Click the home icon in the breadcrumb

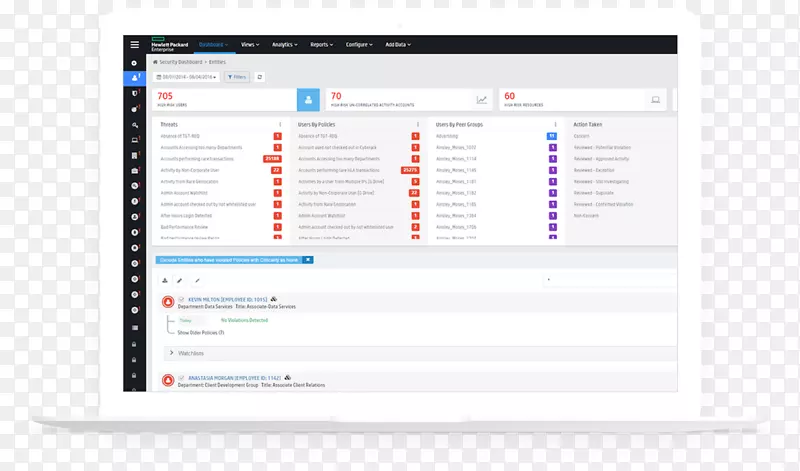point(155,62)
